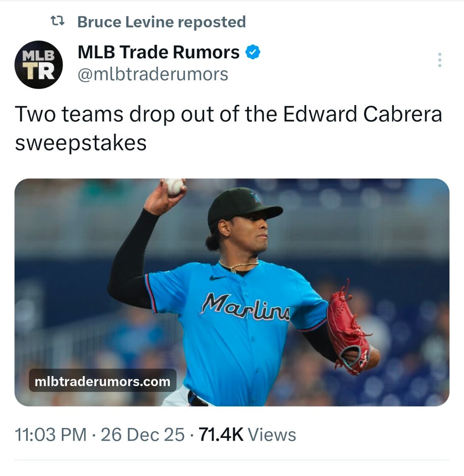Click the 11:03 PM timestamp
This screenshot has height=476, width=464.
[x=51, y=434]
